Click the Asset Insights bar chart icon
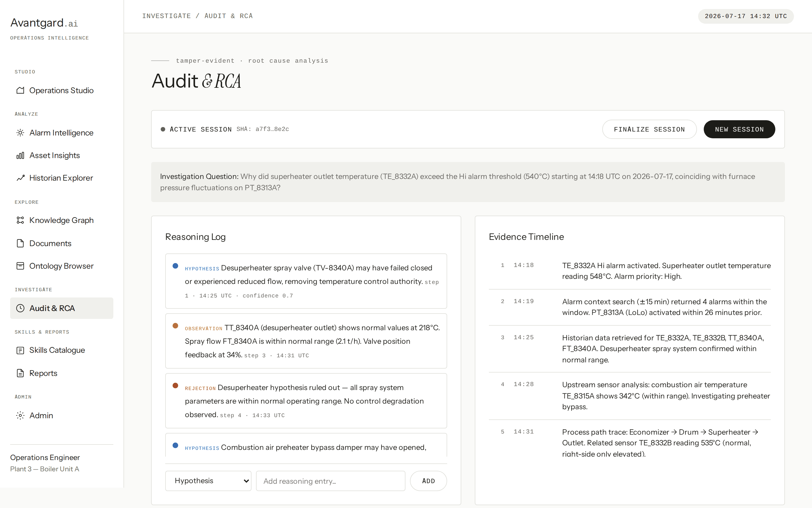The height and width of the screenshot is (508, 812). pyautogui.click(x=20, y=155)
